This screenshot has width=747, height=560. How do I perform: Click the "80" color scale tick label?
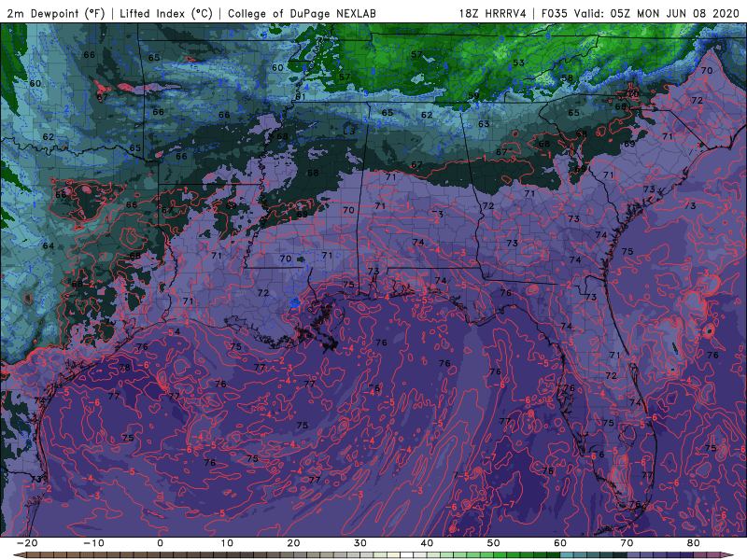click(694, 543)
